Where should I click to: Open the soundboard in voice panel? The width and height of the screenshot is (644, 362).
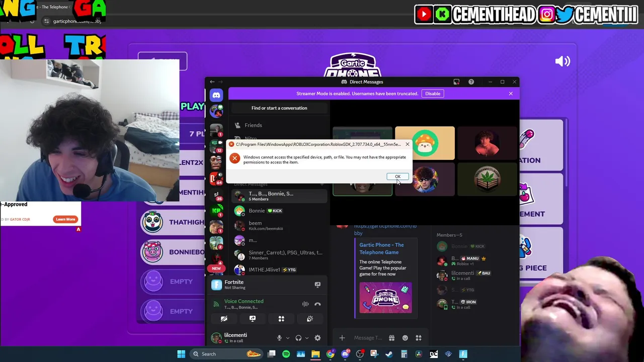click(310, 319)
